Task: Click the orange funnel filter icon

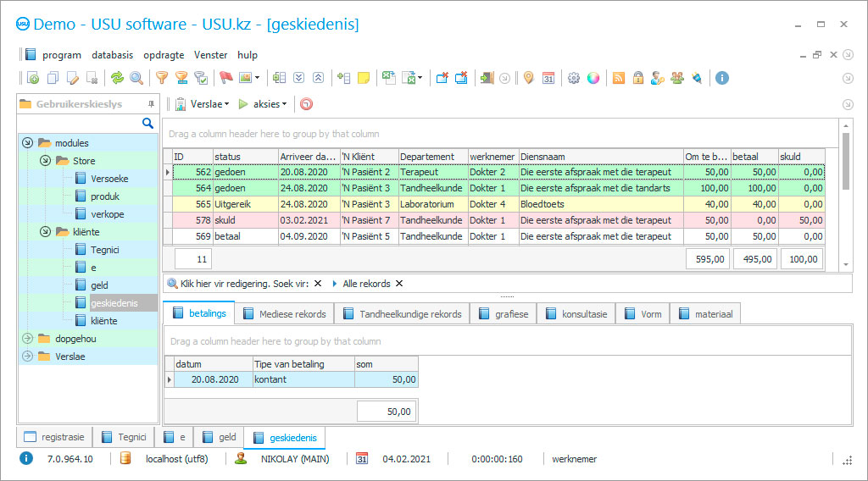Action: (x=161, y=78)
